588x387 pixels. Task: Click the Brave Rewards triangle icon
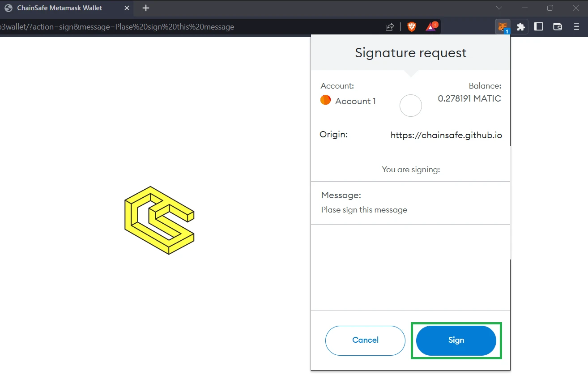(430, 27)
